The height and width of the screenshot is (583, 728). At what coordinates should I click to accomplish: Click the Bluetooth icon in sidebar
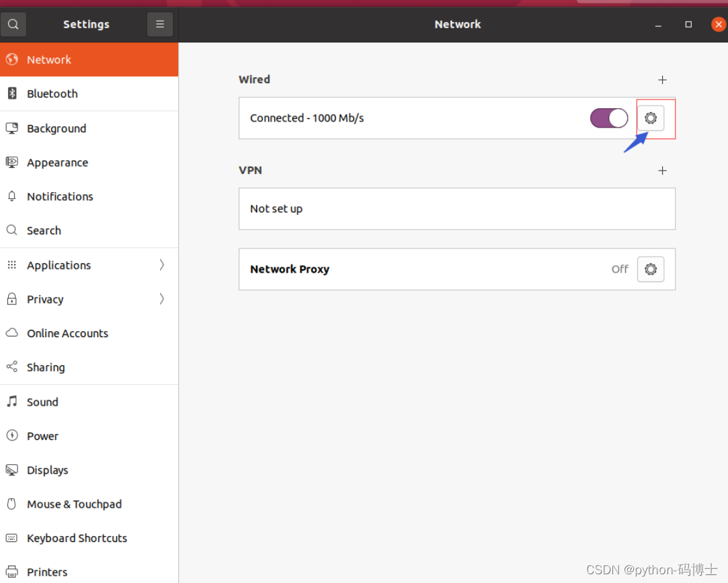coord(12,93)
